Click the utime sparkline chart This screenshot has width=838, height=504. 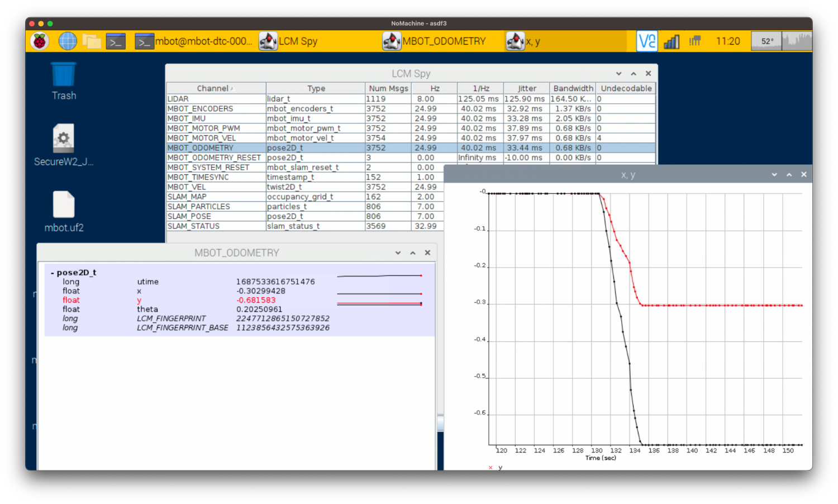coord(379,276)
